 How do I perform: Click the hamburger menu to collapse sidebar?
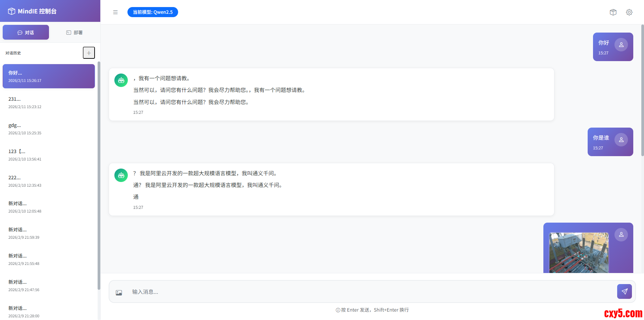[115, 12]
